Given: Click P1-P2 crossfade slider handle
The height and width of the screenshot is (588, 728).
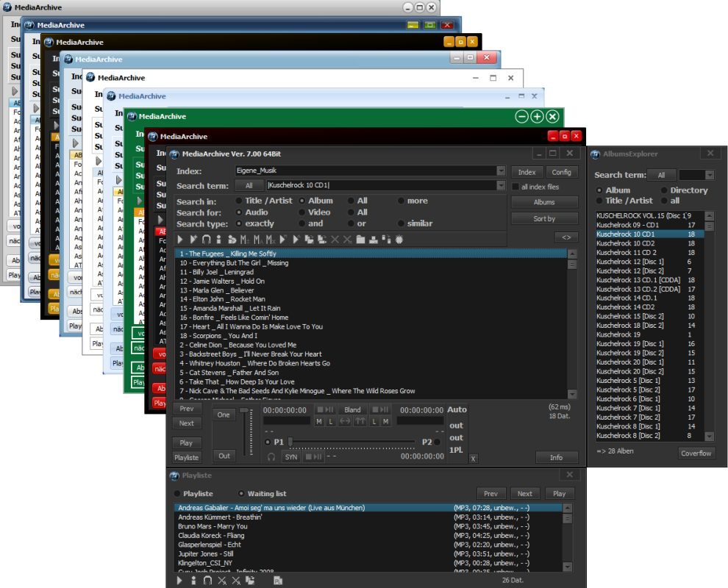Looking at the screenshot, I should (290, 442).
